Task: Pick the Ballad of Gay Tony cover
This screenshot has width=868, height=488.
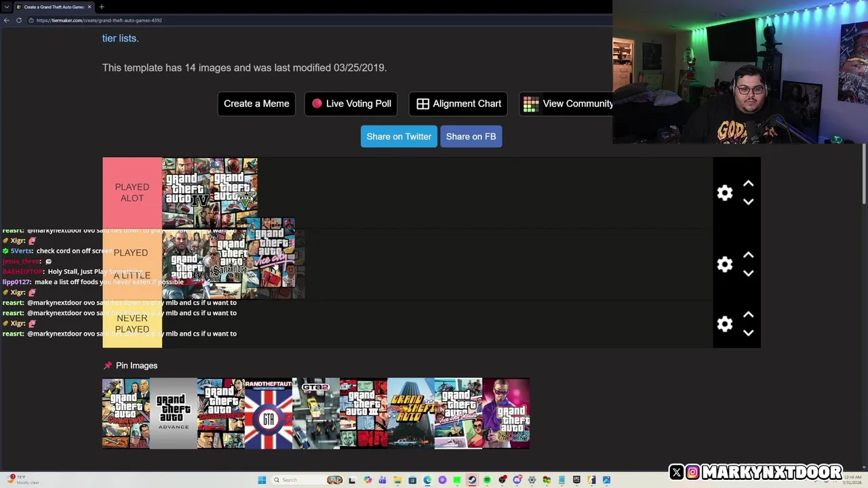Action: point(506,413)
